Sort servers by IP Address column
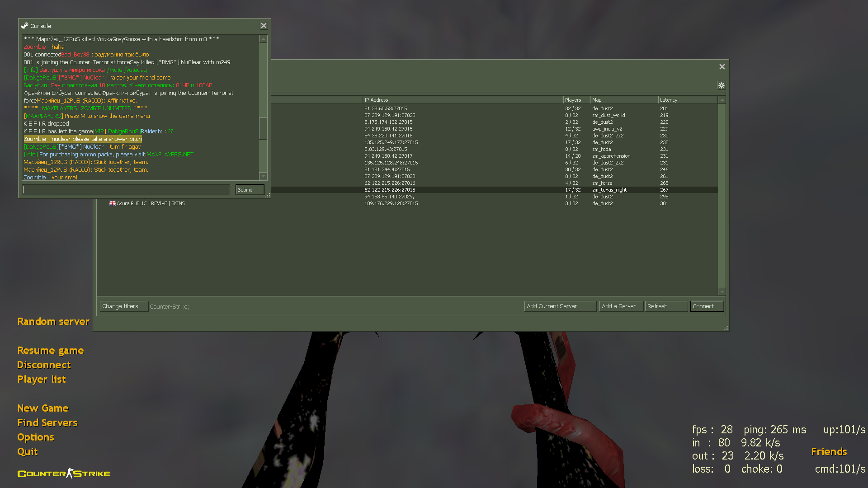868x488 pixels. tap(462, 100)
